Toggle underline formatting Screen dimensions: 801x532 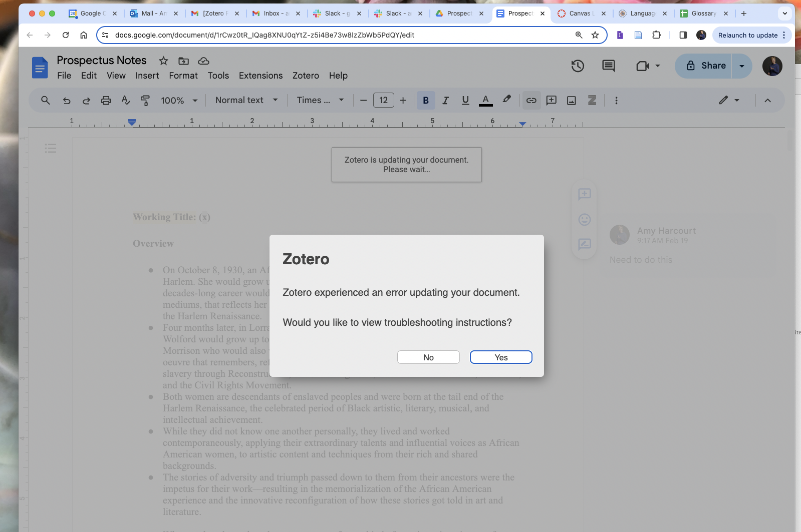click(465, 100)
